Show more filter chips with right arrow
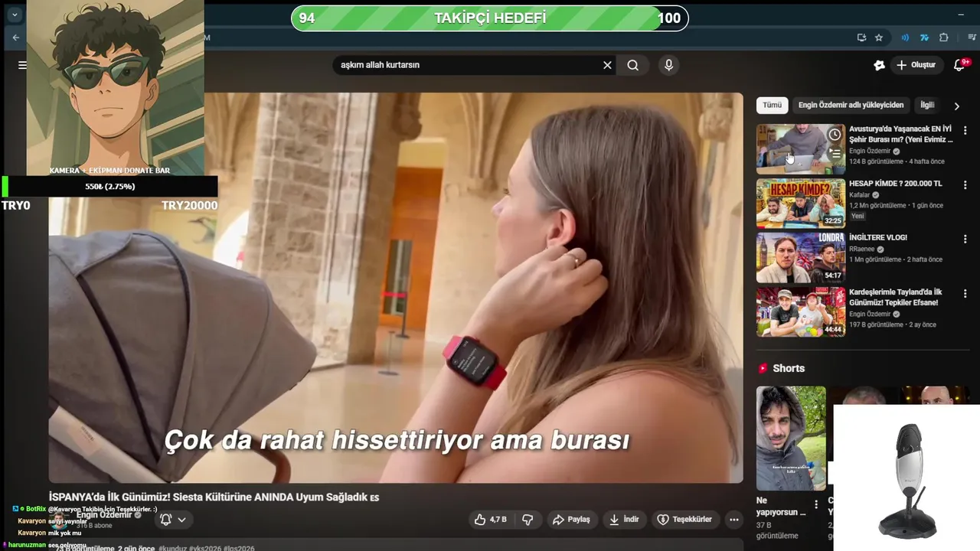This screenshot has width=980, height=551. click(x=956, y=106)
